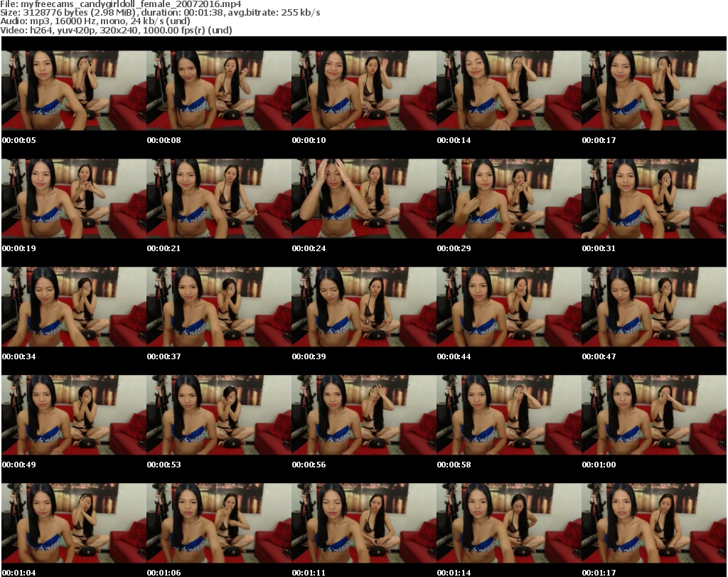Highlight the timecode text 00:00:34
This screenshot has width=728, height=577.
coord(19,356)
